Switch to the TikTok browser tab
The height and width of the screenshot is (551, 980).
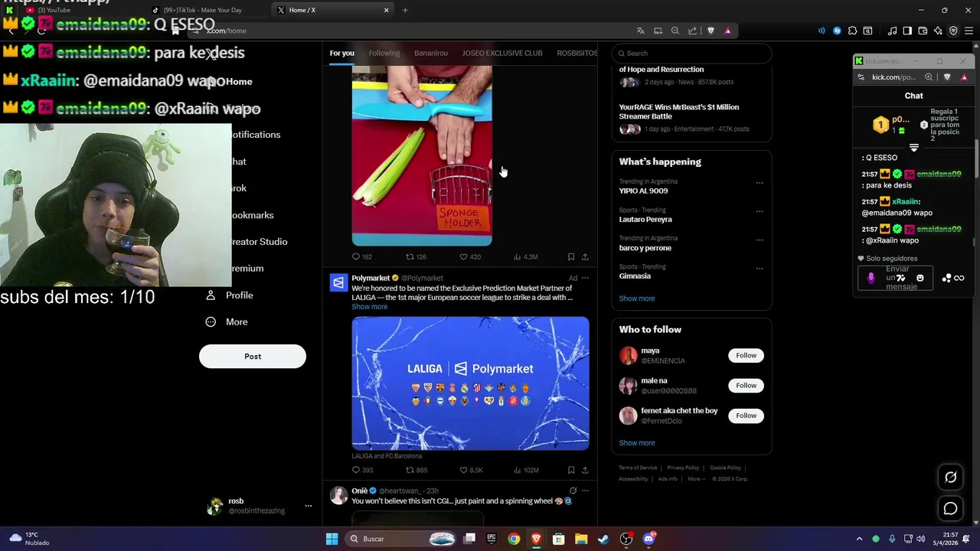tap(203, 10)
